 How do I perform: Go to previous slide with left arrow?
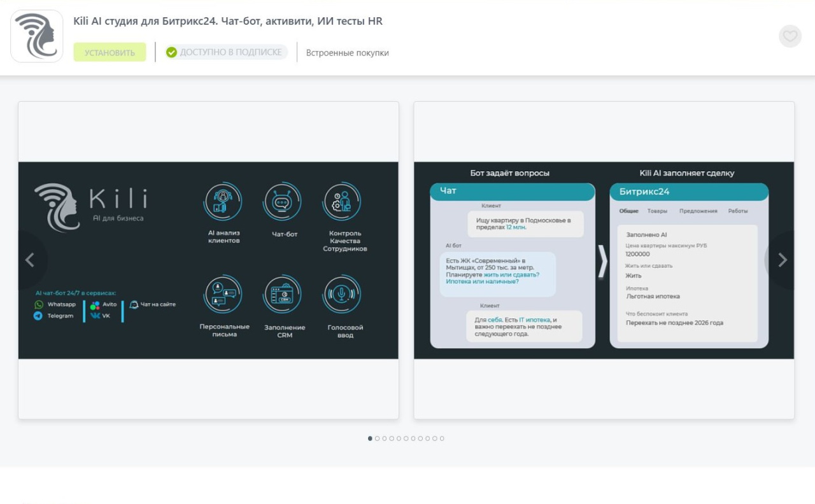point(30,260)
